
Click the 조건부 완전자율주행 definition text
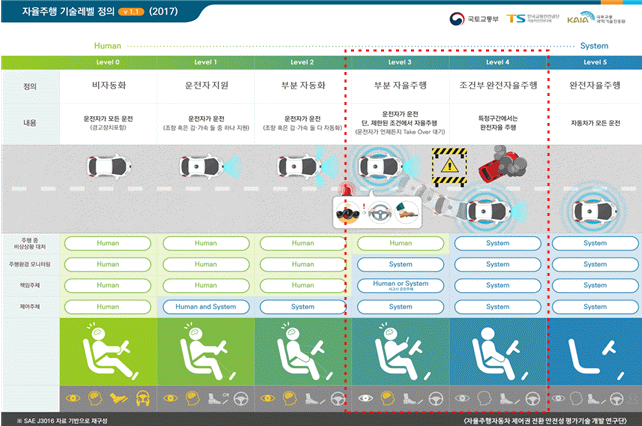tap(498, 85)
